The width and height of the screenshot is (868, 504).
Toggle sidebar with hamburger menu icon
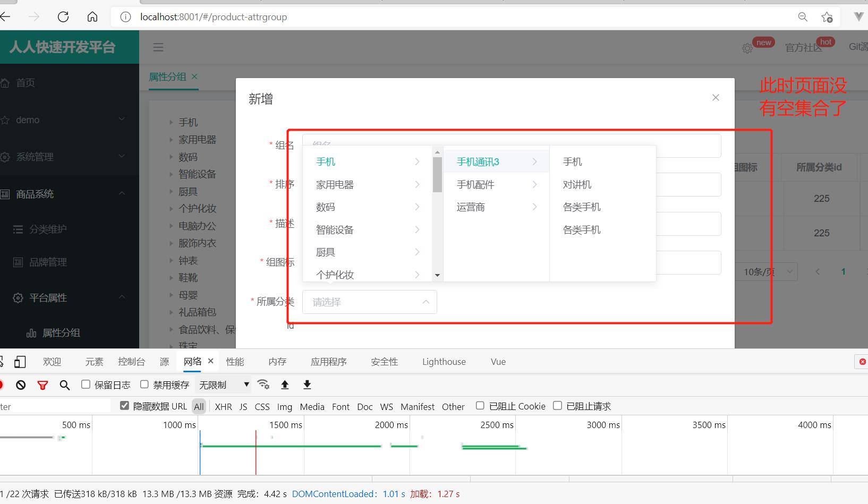pyautogui.click(x=158, y=47)
